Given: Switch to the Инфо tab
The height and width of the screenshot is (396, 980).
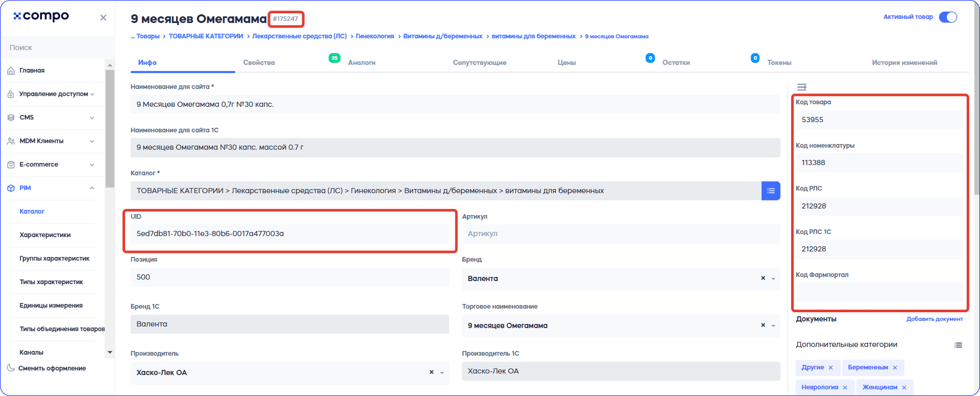Looking at the screenshot, I should click(147, 62).
